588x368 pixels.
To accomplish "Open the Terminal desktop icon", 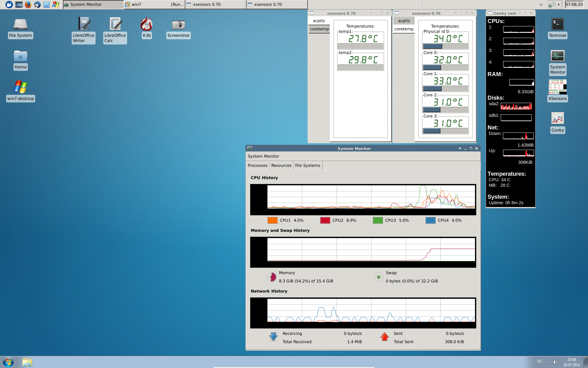I will [557, 24].
